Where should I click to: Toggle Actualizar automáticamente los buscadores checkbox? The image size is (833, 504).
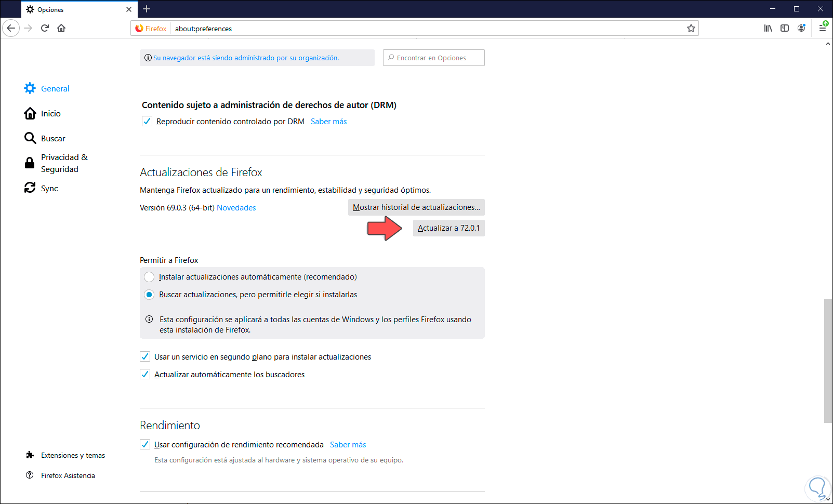145,375
